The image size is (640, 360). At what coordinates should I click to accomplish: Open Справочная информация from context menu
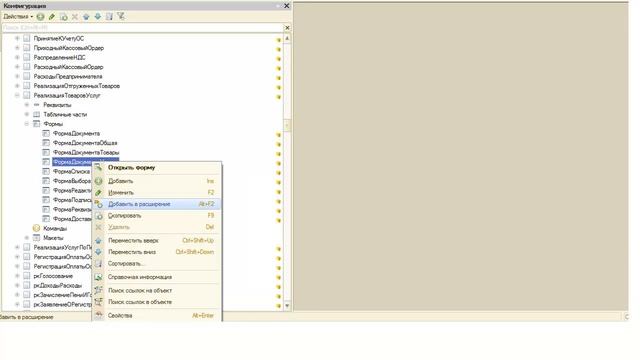point(157,277)
